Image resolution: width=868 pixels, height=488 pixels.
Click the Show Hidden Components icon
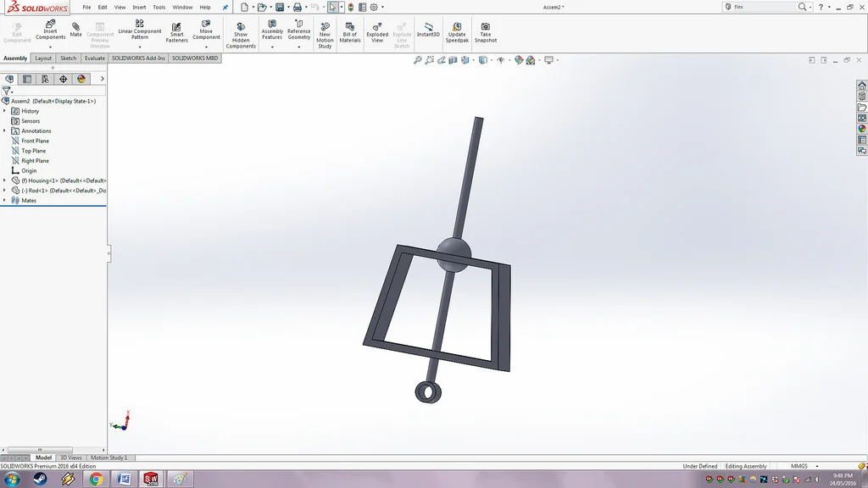tap(241, 36)
